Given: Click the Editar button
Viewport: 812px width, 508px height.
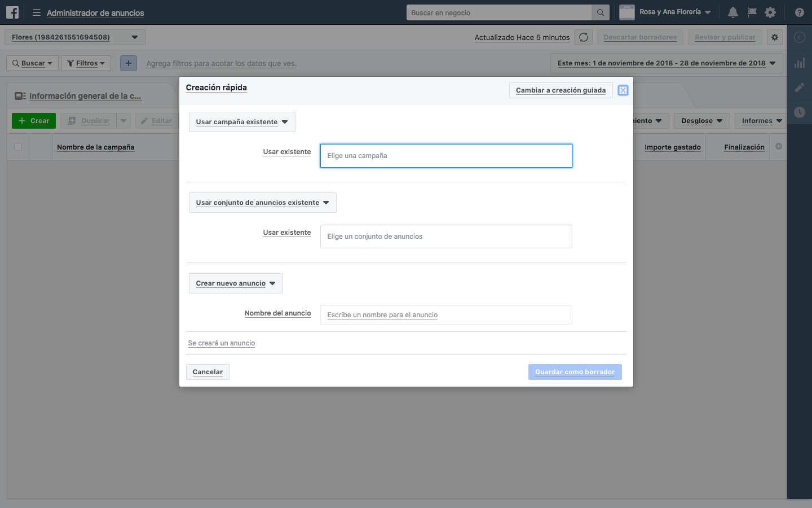Looking at the screenshot, I should 156,121.
